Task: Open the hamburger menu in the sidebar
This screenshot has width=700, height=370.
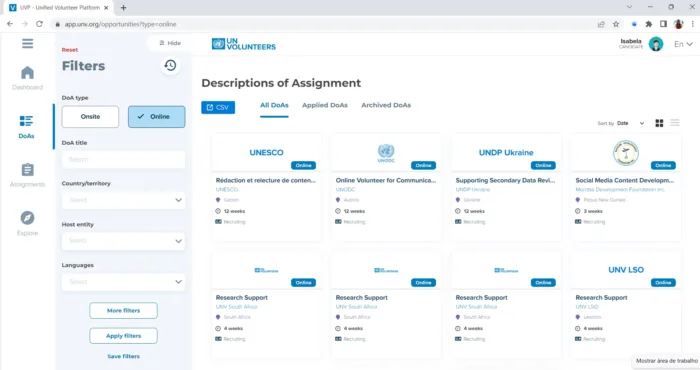Action: click(27, 43)
